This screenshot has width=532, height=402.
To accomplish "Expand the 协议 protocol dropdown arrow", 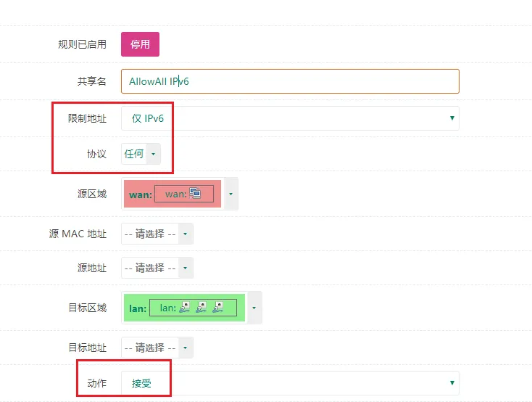I will click(x=153, y=154).
